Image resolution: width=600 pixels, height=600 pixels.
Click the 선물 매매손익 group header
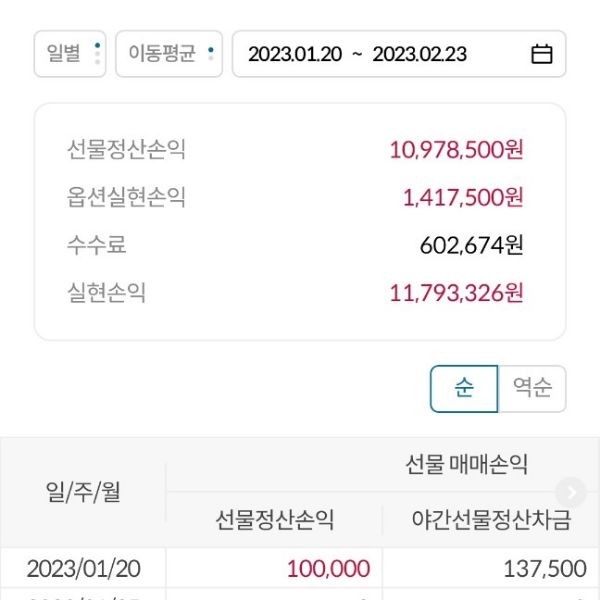coord(466,464)
